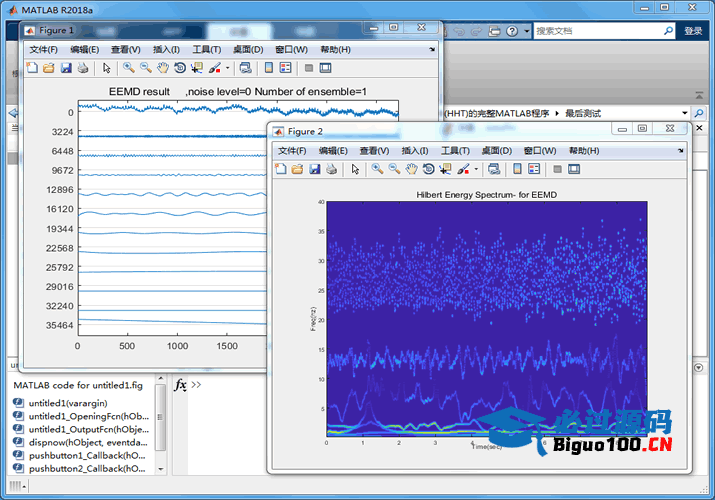Click search magnifier in documentation search box
This screenshot has width=715, height=500.
[x=668, y=31]
